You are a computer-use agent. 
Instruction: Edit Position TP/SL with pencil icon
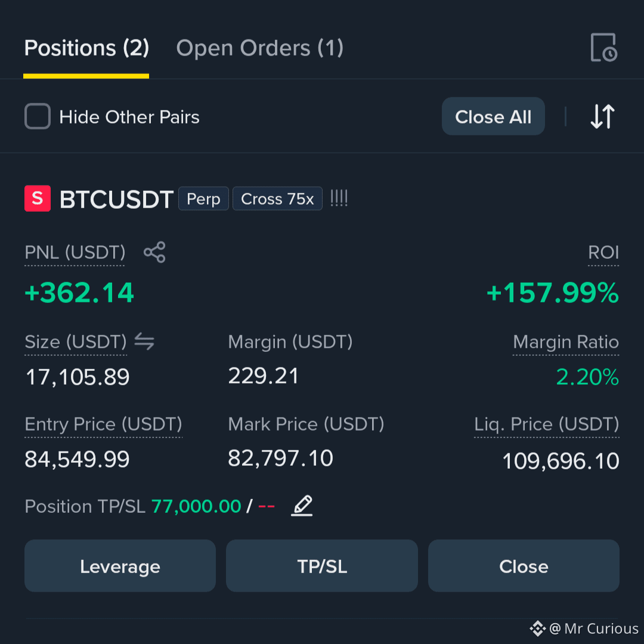click(x=302, y=506)
